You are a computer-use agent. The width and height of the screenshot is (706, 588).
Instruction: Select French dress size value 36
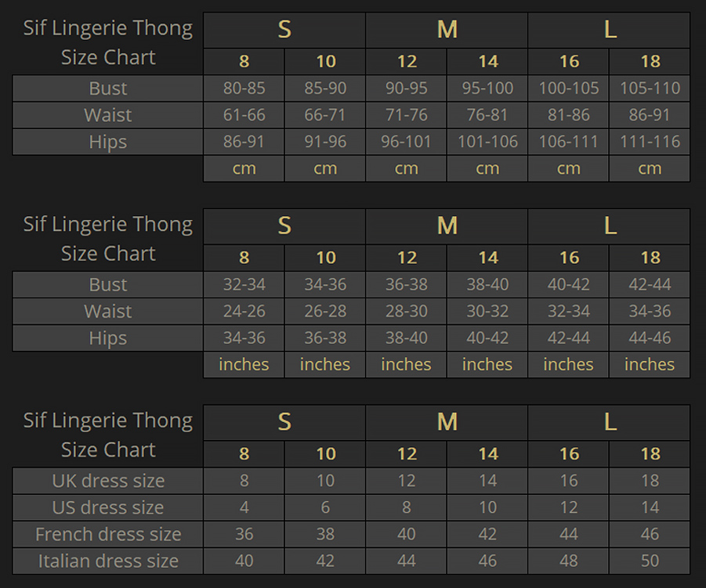pos(244,534)
